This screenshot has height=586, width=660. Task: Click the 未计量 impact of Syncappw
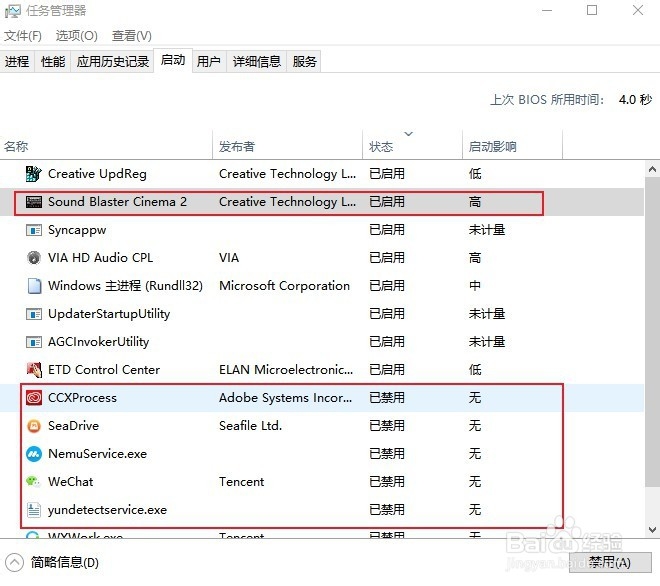(487, 230)
